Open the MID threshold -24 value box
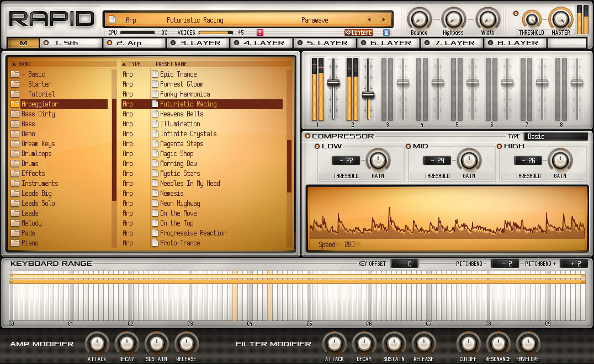The height and width of the screenshot is (364, 594). pyautogui.click(x=437, y=160)
